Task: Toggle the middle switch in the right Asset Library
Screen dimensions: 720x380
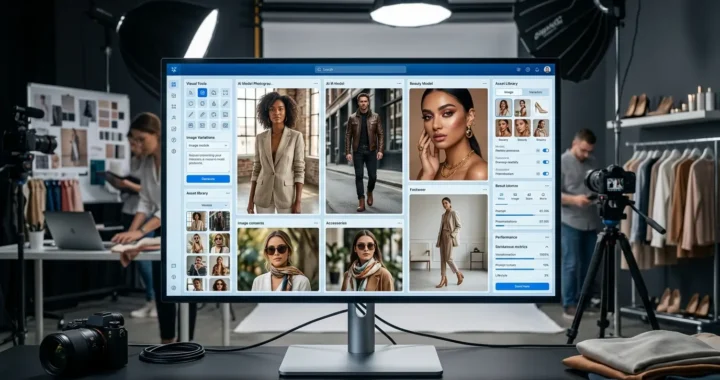Action: (x=546, y=162)
